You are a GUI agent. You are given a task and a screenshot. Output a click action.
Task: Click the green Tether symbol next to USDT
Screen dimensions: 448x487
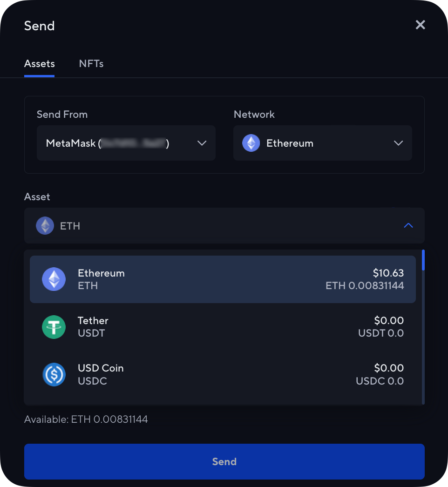click(x=54, y=327)
